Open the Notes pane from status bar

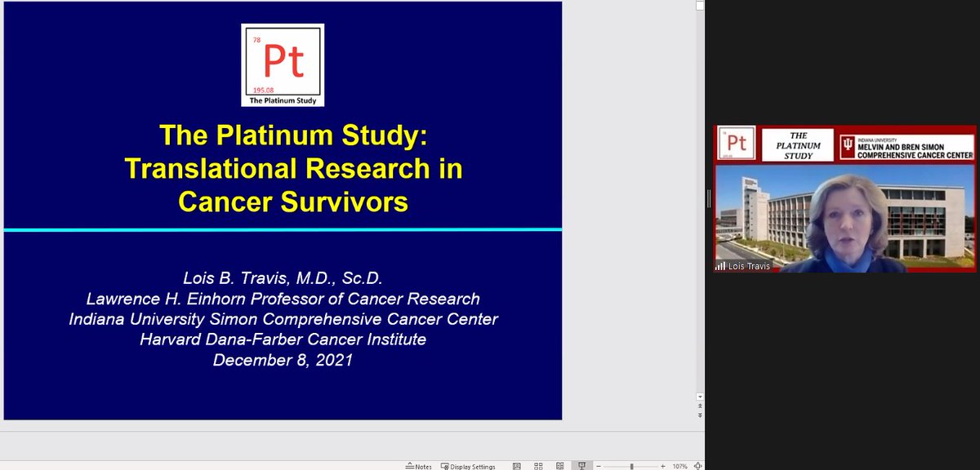click(x=418, y=467)
